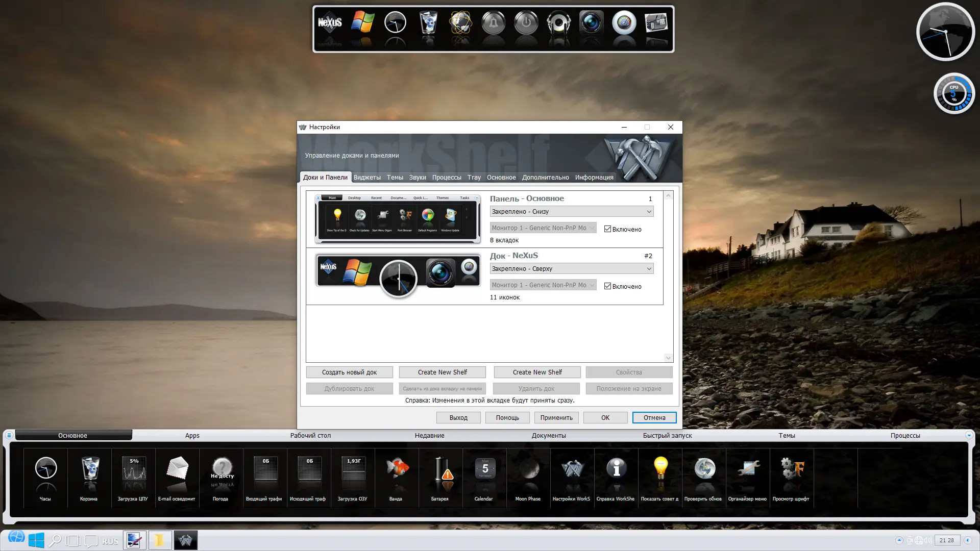Screen dimensions: 980x551
Task: Click the power button icon in top dock
Action: (526, 23)
